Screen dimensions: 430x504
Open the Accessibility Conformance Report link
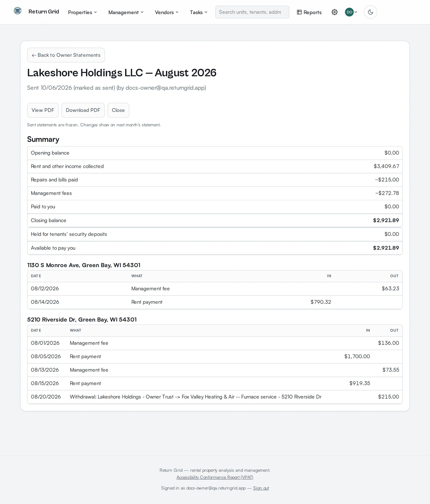215,477
